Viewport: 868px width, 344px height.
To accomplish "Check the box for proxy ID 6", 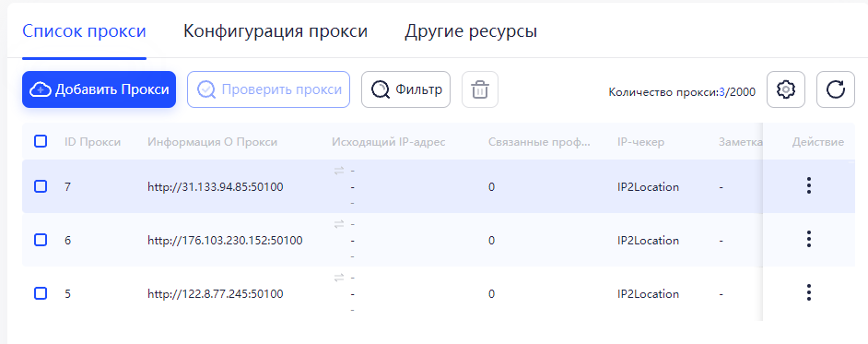I will (x=41, y=240).
